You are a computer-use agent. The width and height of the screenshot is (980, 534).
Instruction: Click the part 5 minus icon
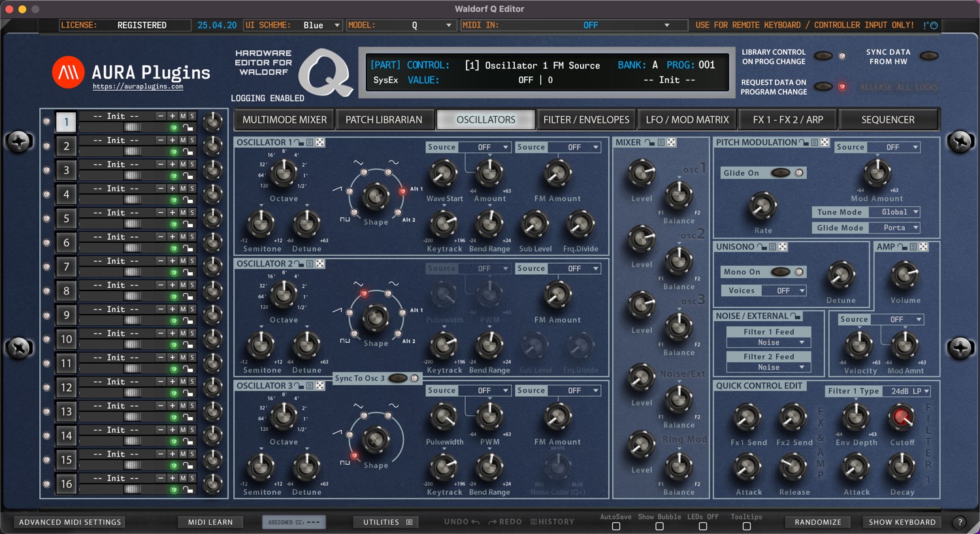point(161,213)
